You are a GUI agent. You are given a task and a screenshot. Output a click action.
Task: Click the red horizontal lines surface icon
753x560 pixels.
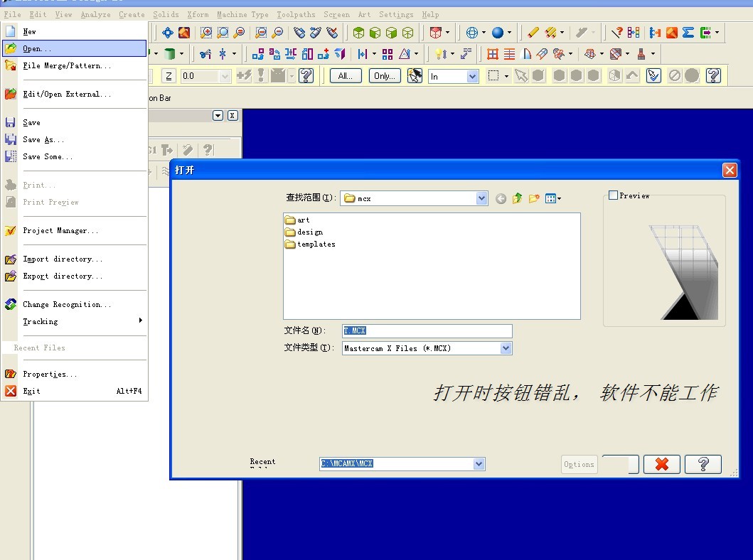[509, 54]
